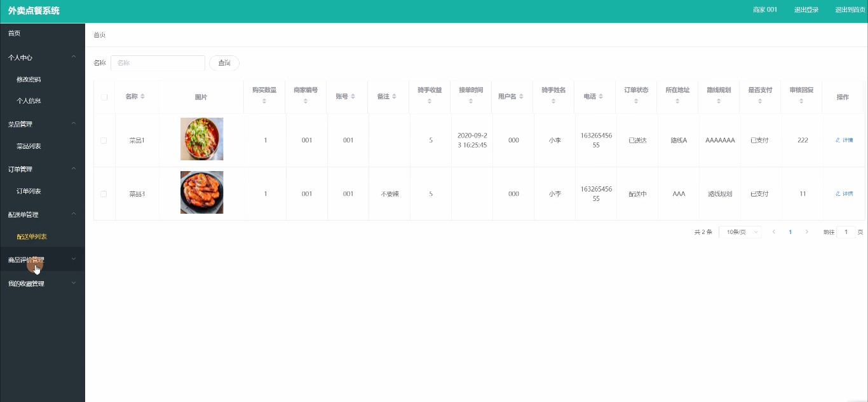Image resolution: width=868 pixels, height=402 pixels.
Task: Expand the 商品评价管理 menu group
Action: click(x=43, y=260)
